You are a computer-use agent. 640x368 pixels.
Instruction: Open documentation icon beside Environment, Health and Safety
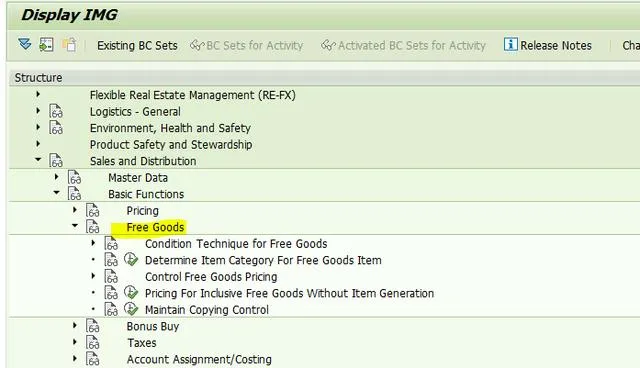(x=56, y=128)
